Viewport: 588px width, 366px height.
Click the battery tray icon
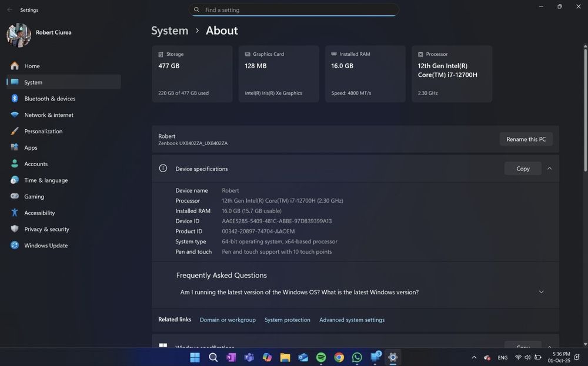[x=537, y=357]
